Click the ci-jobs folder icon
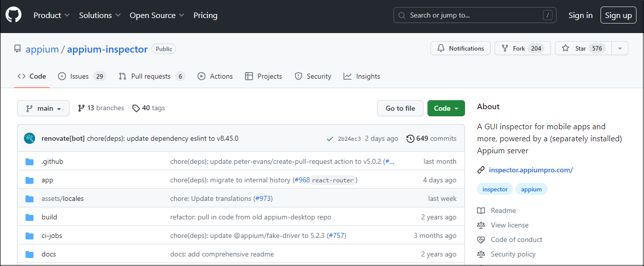Viewport: 644px width, 266px height. click(x=29, y=235)
